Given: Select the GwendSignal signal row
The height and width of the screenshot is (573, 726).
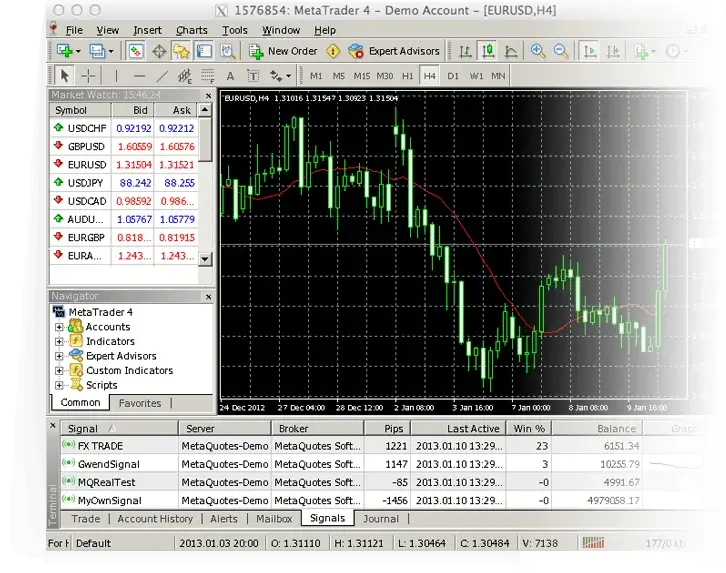Looking at the screenshot, I should [110, 464].
